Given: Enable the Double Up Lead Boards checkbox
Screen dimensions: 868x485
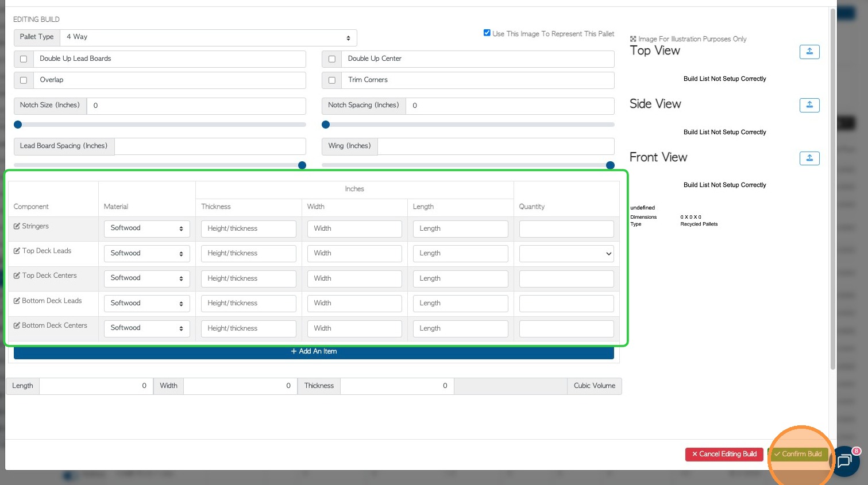Looking at the screenshot, I should [x=24, y=59].
